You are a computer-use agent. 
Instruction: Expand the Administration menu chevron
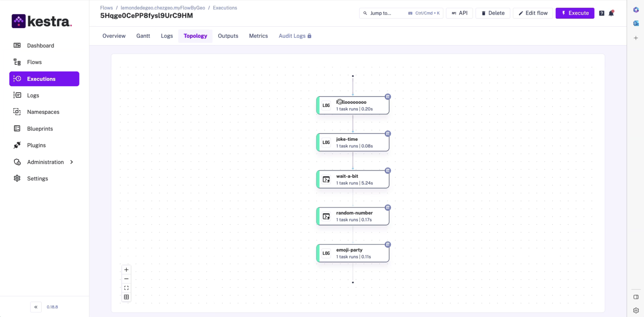pos(72,162)
